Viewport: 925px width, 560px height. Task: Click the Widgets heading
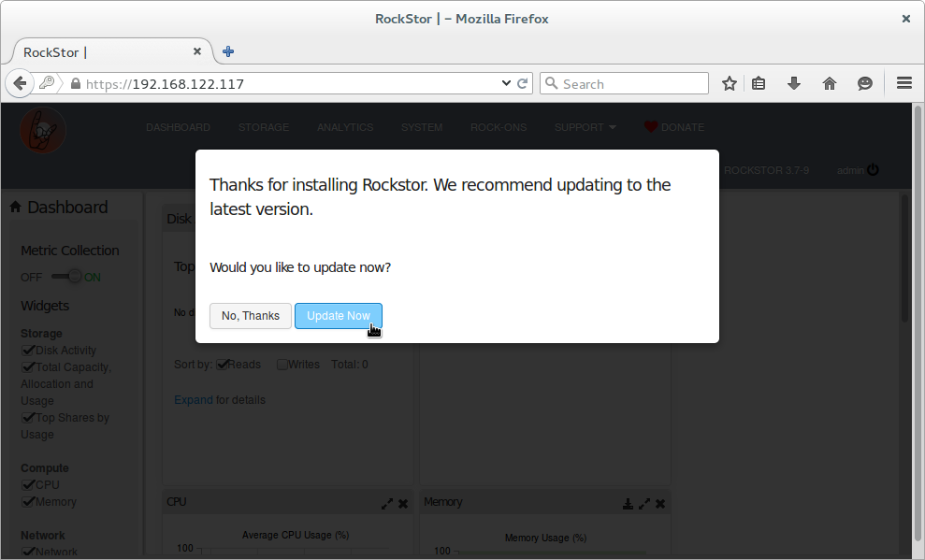(x=45, y=306)
